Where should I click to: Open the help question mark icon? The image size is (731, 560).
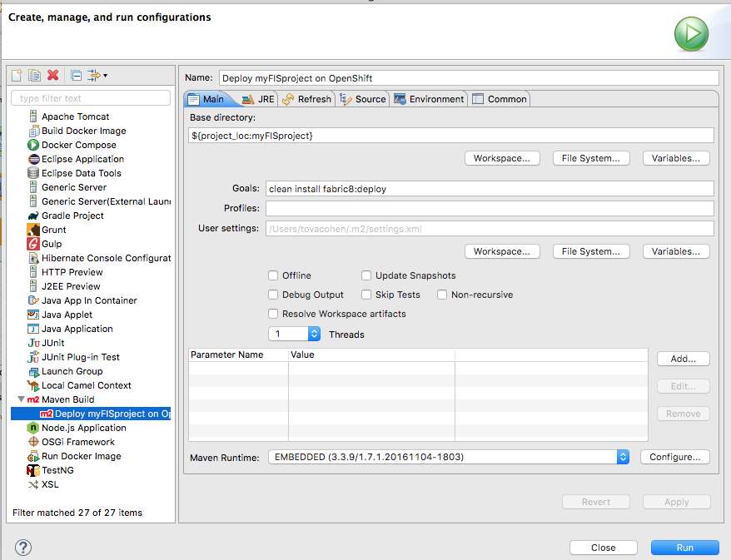(x=22, y=548)
